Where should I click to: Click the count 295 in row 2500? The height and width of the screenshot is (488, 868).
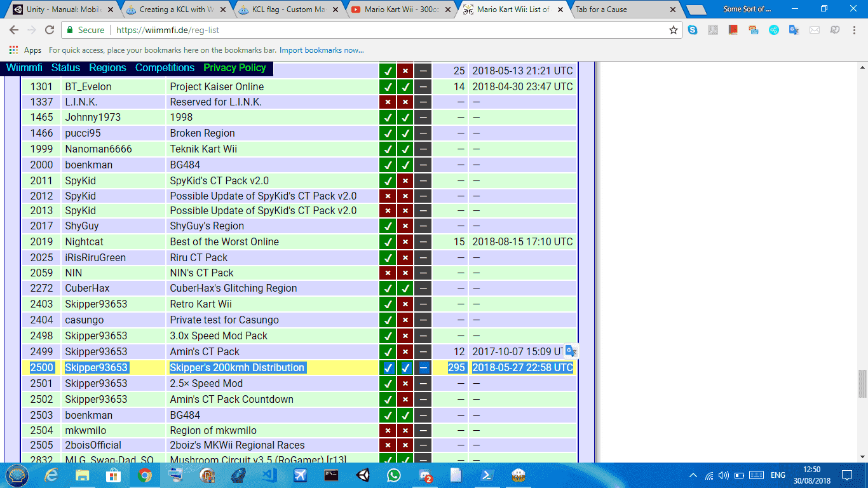(457, 367)
